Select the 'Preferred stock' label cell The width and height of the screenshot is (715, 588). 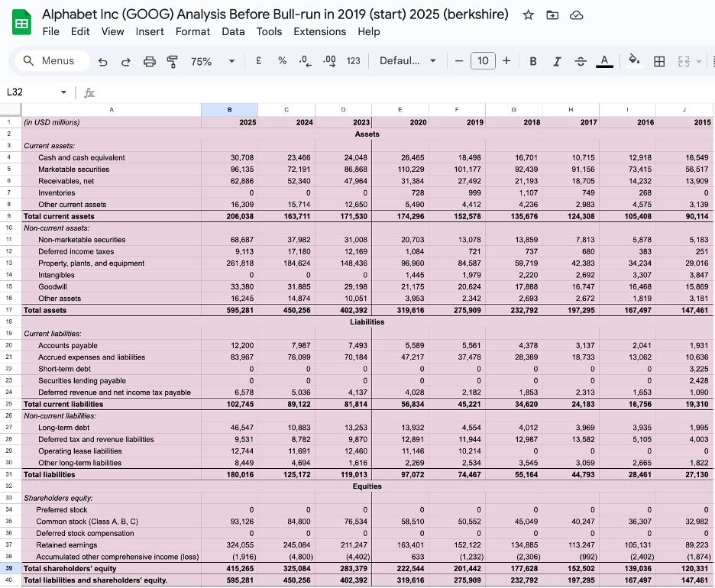(112, 509)
